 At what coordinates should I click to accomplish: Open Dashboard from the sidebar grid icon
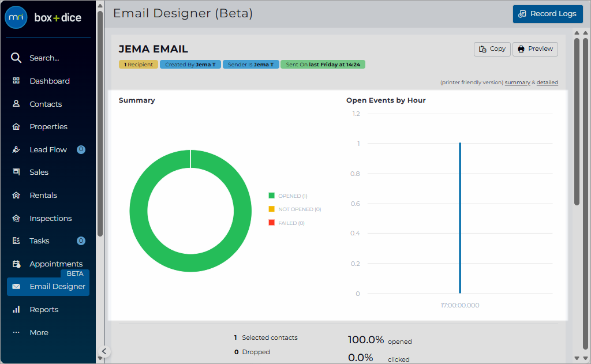tap(16, 81)
